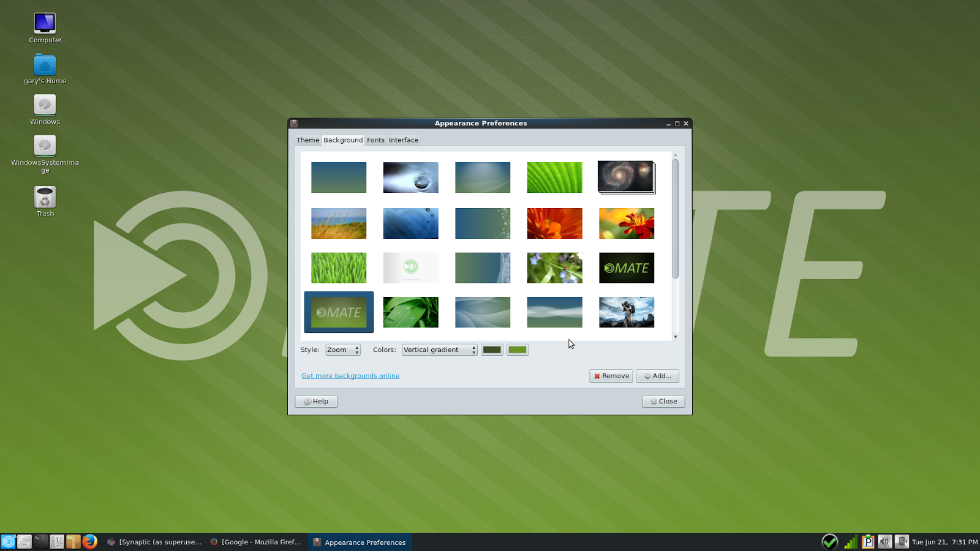Open Firefox from the panel launcher
Image resolution: width=980 pixels, height=551 pixels.
coord(90,542)
